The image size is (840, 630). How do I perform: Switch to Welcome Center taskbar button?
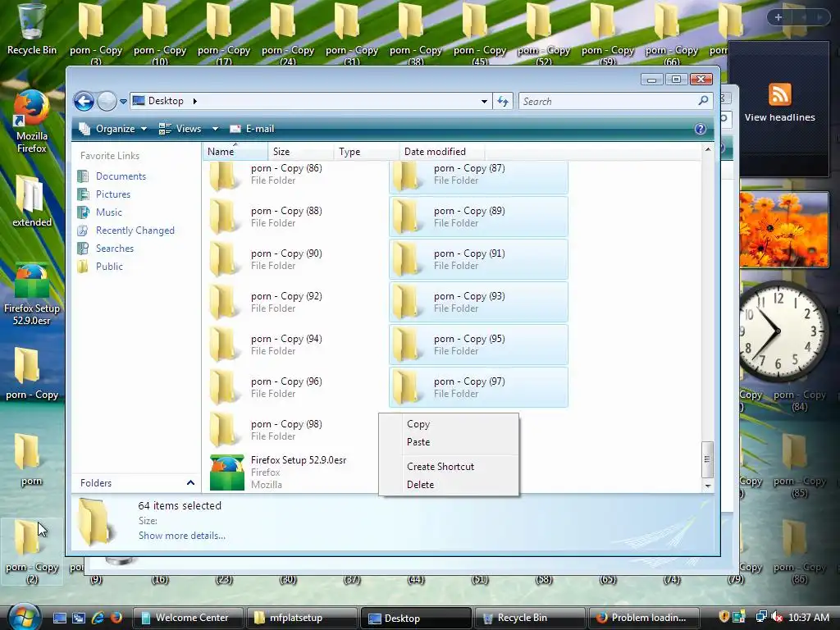coord(188,618)
